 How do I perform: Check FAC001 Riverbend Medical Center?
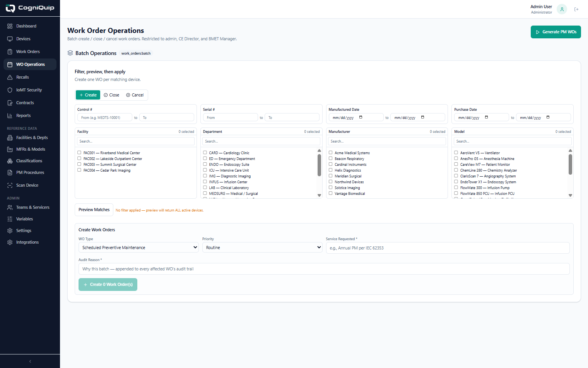pyautogui.click(x=79, y=153)
